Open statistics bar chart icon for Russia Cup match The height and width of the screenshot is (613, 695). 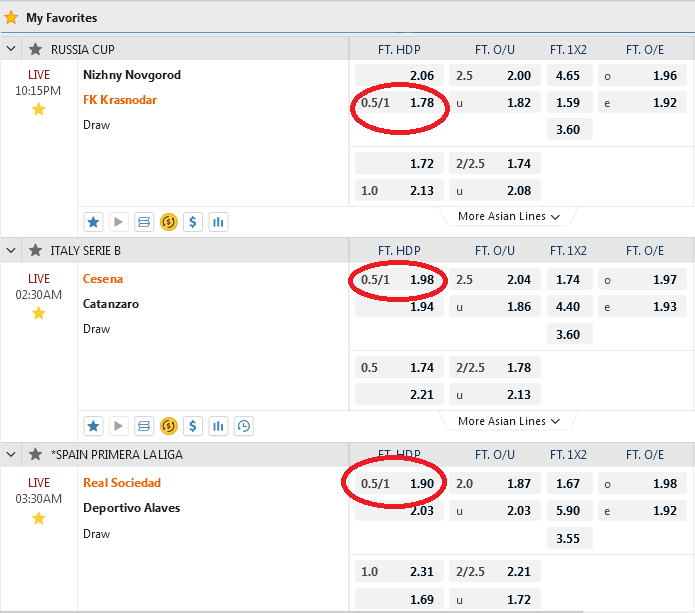click(218, 222)
